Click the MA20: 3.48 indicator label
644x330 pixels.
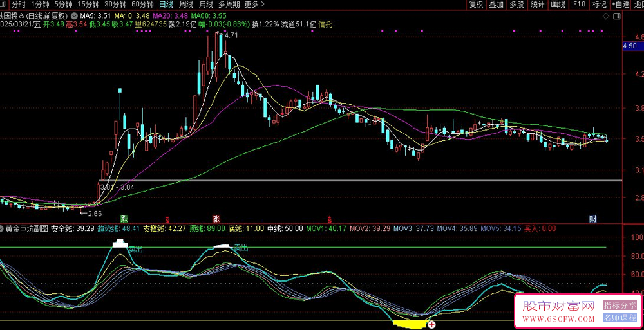click(x=171, y=15)
